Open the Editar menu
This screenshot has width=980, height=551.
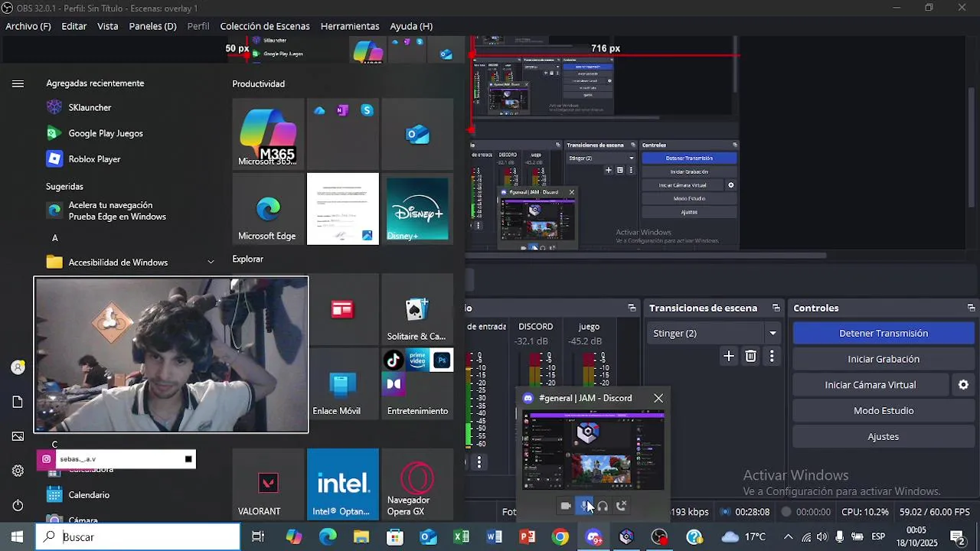74,26
